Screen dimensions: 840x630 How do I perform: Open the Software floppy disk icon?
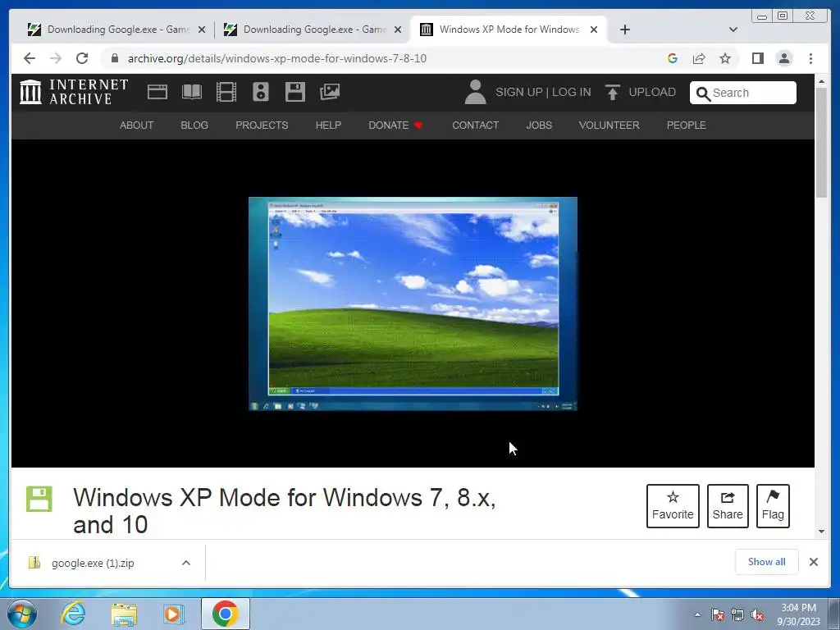pyautogui.click(x=294, y=92)
